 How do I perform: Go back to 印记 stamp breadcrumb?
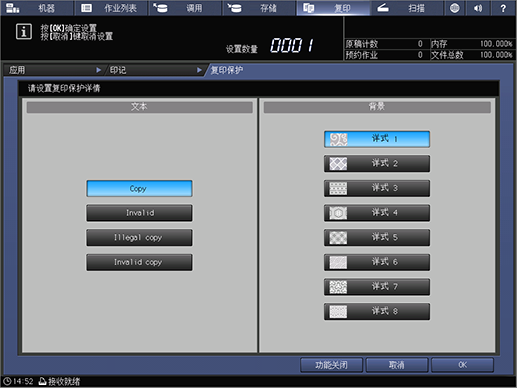click(156, 70)
